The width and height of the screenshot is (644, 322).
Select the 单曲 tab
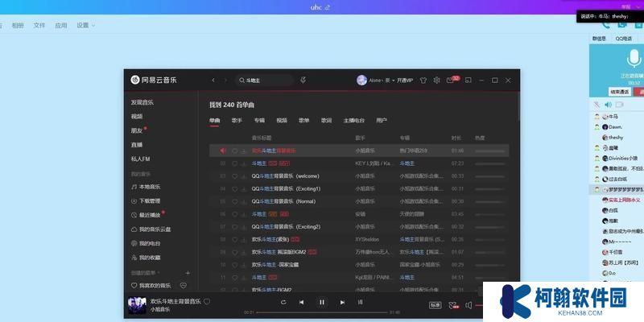pyautogui.click(x=214, y=120)
